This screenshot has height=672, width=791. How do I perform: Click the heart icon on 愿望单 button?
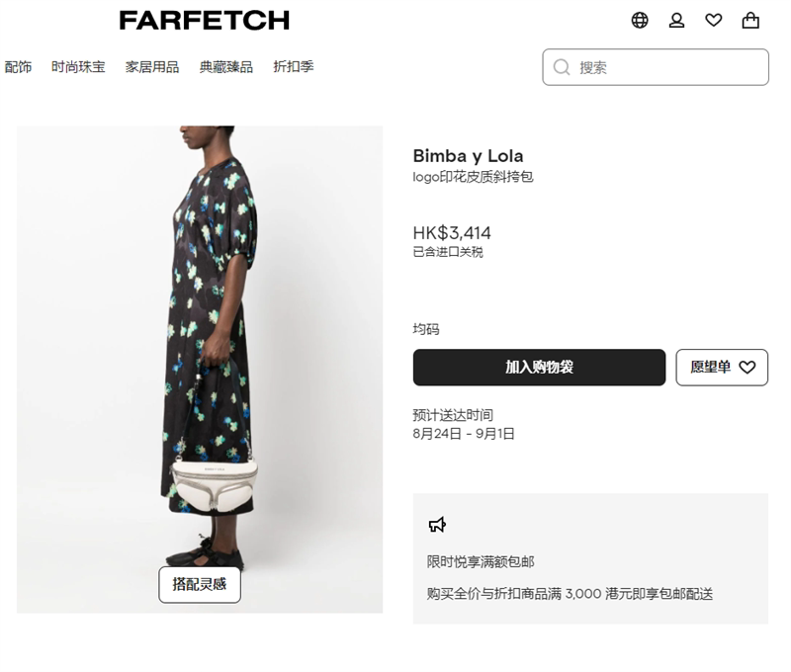tap(747, 367)
